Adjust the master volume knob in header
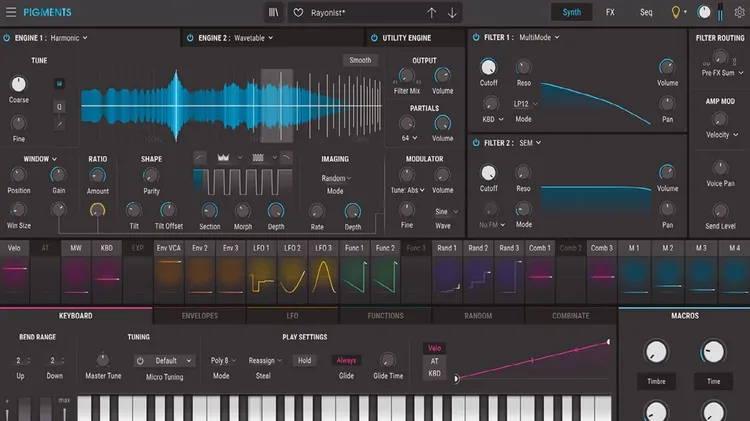This screenshot has width=750, height=421. tap(704, 12)
